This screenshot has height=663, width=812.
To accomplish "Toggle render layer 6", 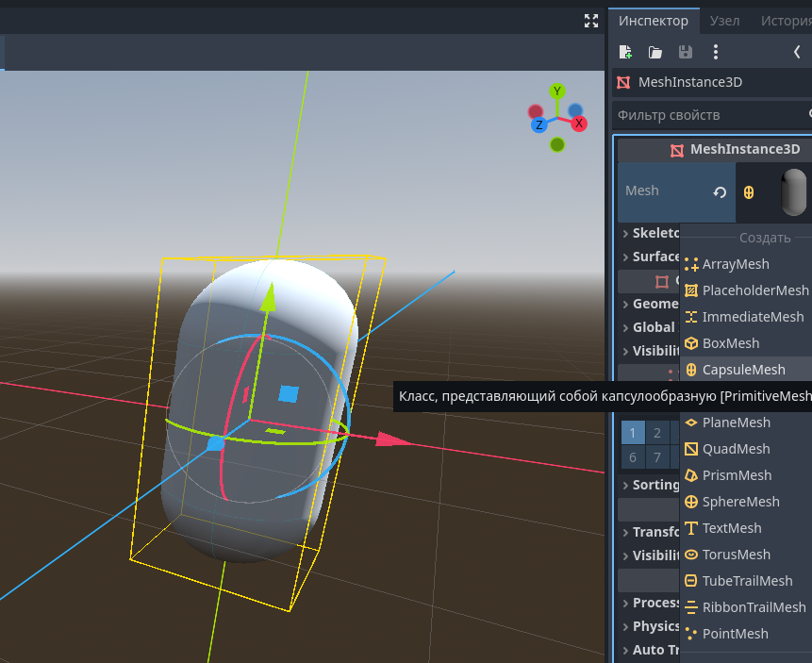I will 633,457.
